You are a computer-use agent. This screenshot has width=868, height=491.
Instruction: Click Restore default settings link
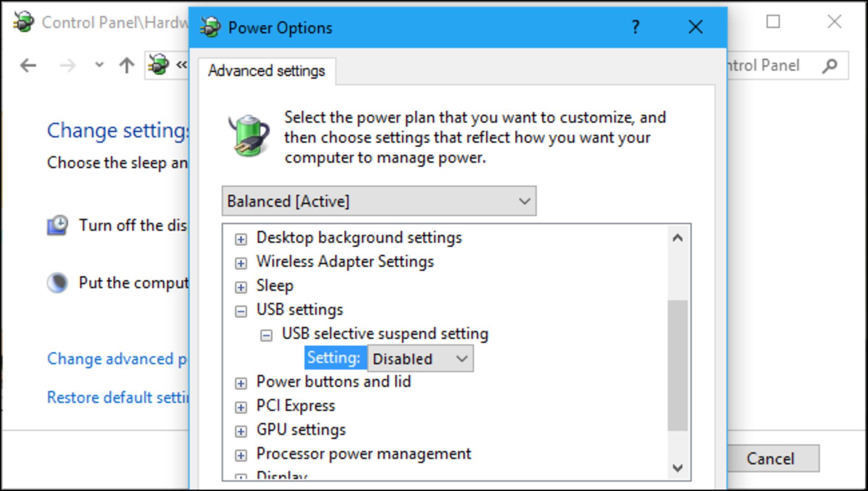pyautogui.click(x=118, y=397)
